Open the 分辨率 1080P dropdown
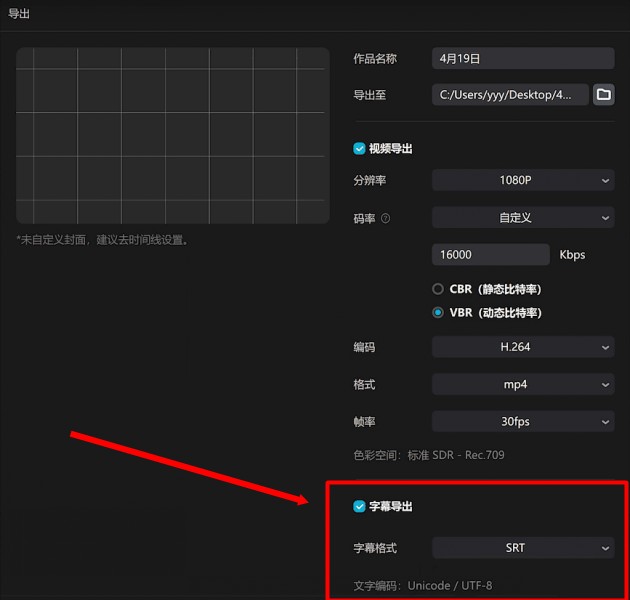Image resolution: width=630 pixels, height=600 pixels. pyautogui.click(x=523, y=180)
